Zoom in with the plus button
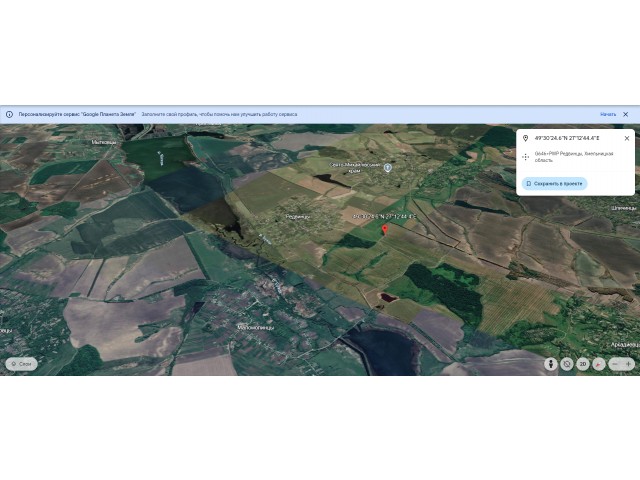640x480 pixels. coord(628,364)
